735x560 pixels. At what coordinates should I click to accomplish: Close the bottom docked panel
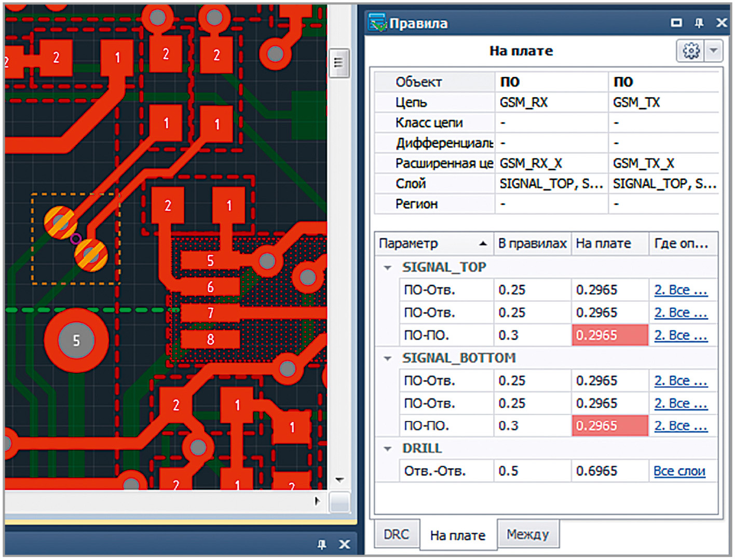(x=344, y=544)
